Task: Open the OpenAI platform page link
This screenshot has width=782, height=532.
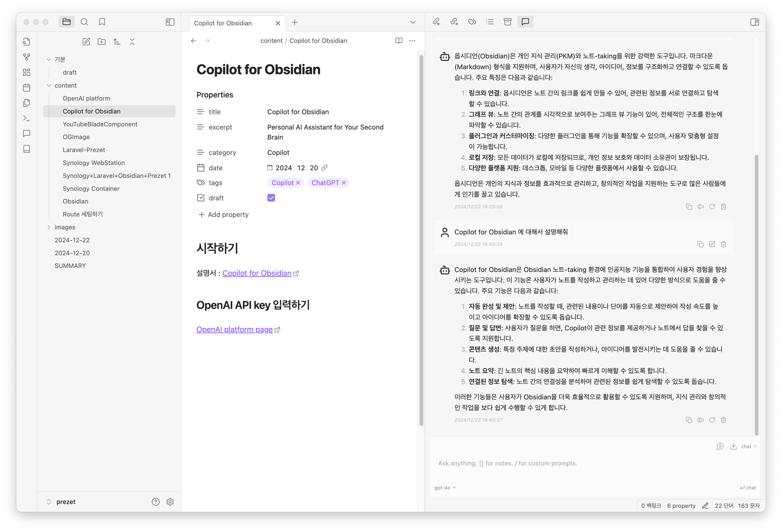Action: 235,329
